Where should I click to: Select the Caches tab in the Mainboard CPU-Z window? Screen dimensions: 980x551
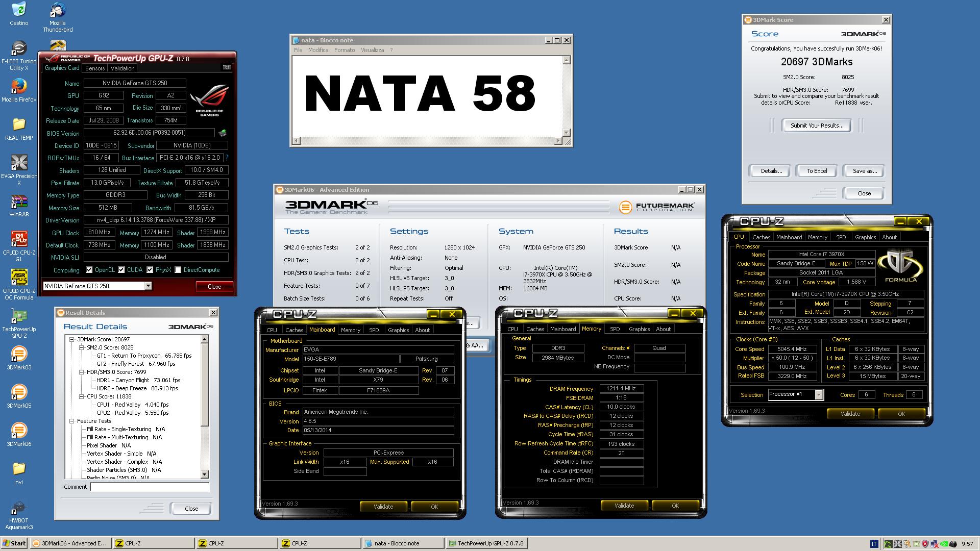[294, 330]
